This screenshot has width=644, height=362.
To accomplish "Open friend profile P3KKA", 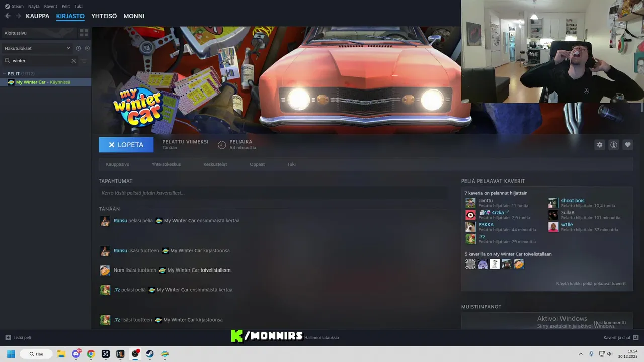I will tap(486, 225).
